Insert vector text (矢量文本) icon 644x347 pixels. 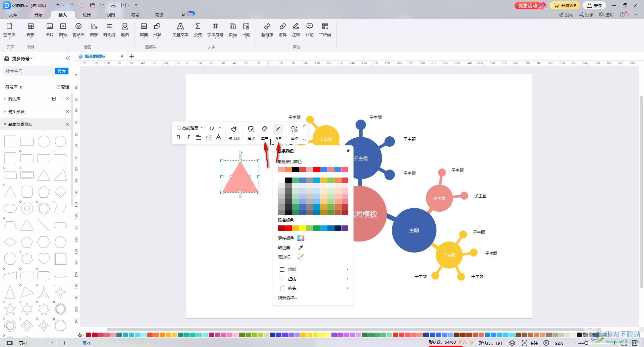180,30
